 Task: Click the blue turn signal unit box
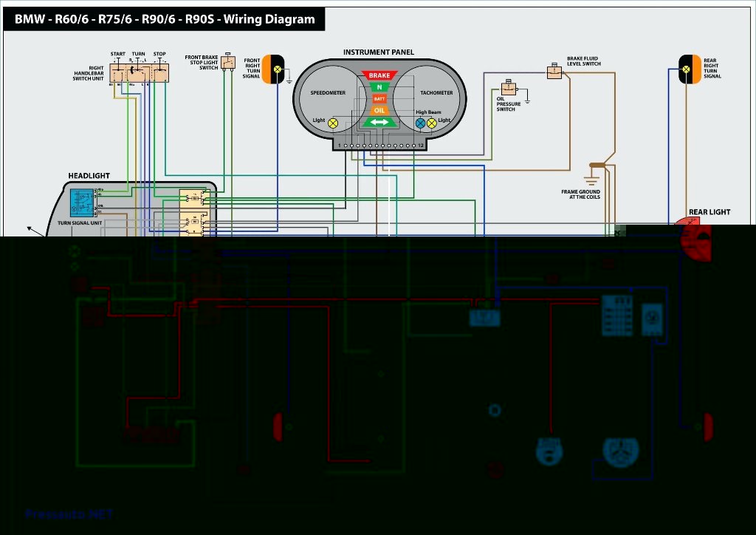coord(82,202)
